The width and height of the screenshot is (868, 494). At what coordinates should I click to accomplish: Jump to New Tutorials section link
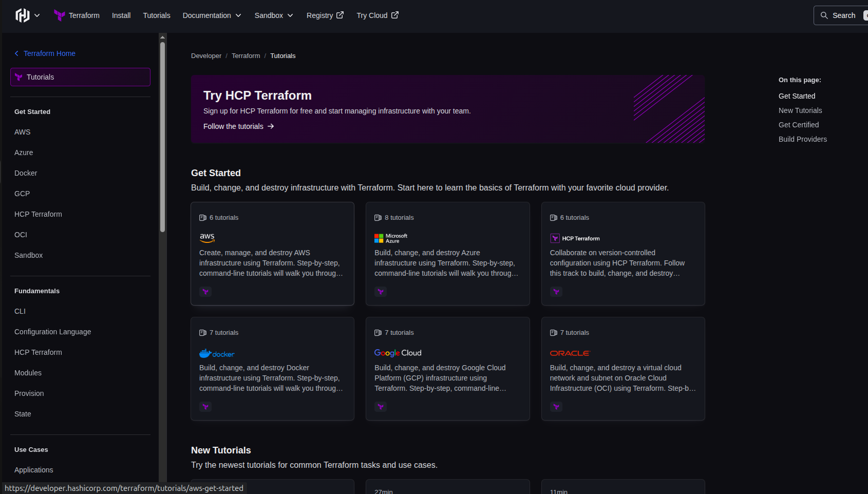[800, 110]
